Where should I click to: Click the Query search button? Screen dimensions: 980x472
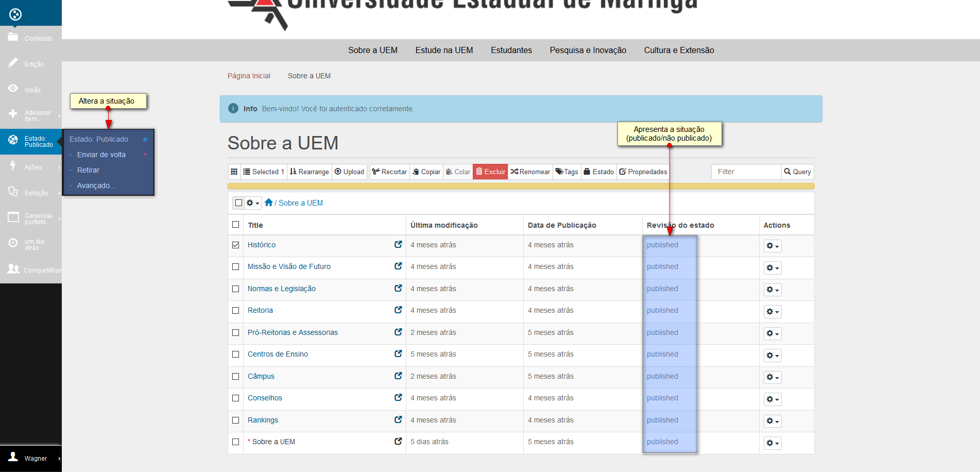(x=798, y=172)
